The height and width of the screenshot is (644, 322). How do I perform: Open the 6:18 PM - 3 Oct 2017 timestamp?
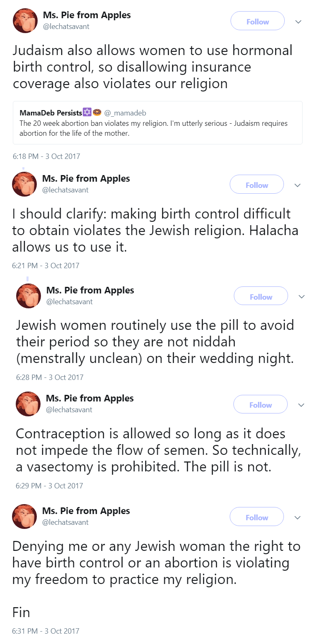[x=46, y=156]
